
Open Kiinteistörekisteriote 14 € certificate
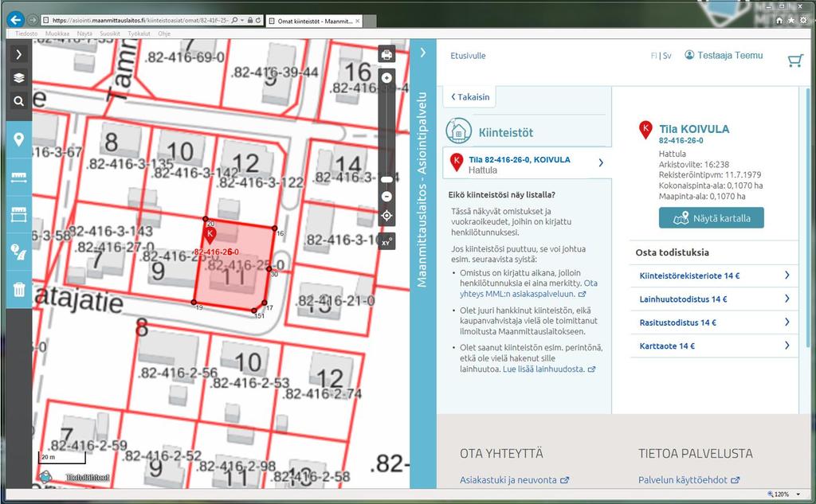[714, 275]
